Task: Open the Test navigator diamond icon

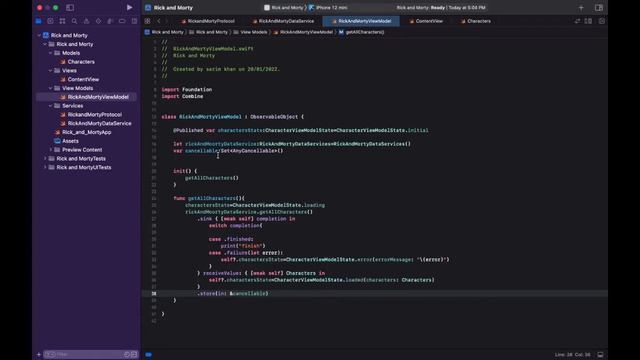Action: point(98,21)
